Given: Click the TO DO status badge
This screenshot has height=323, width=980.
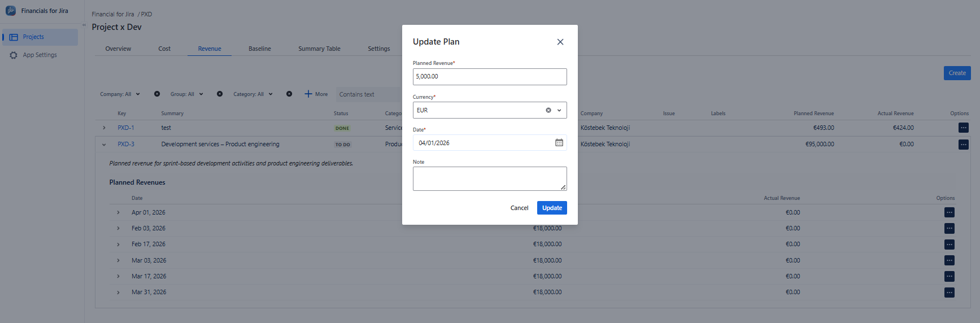Looking at the screenshot, I should (x=343, y=145).
